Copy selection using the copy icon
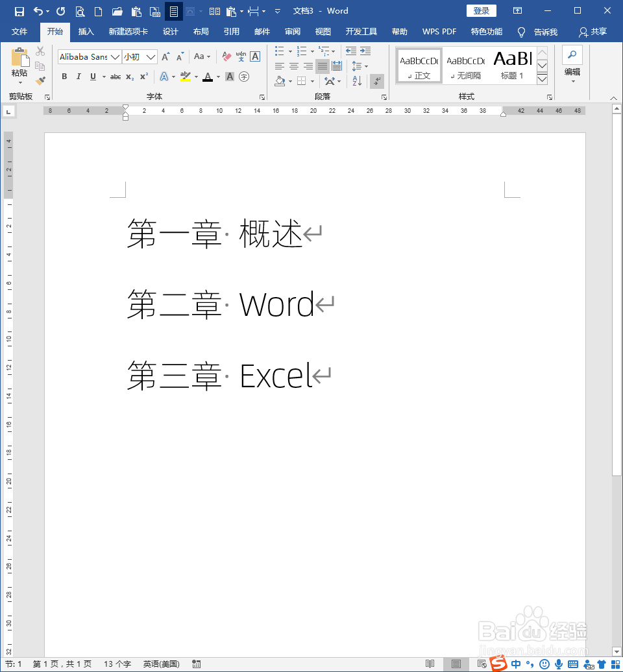Screen dimensions: 623x672 [x=40, y=66]
